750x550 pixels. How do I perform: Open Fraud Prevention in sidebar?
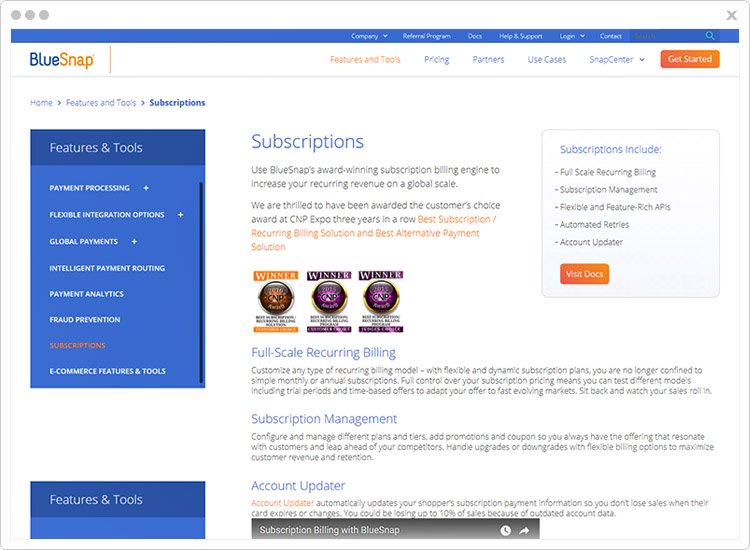pyautogui.click(x=85, y=320)
